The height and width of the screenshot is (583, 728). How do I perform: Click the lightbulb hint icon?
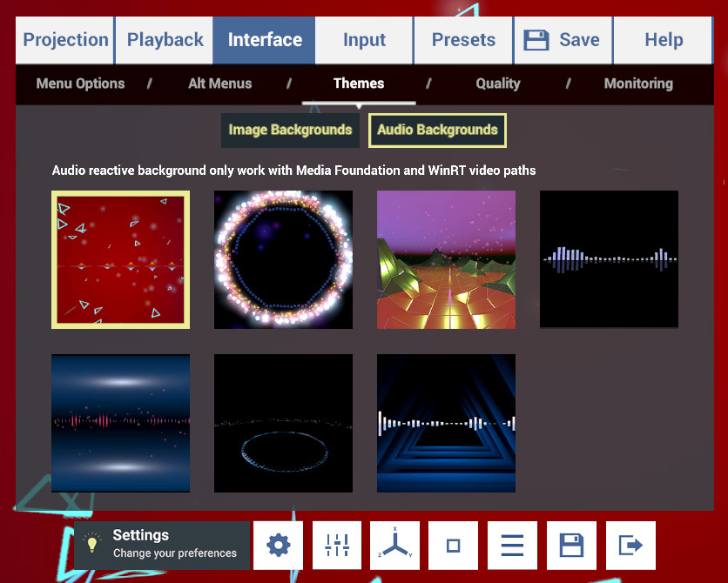pos(92,543)
